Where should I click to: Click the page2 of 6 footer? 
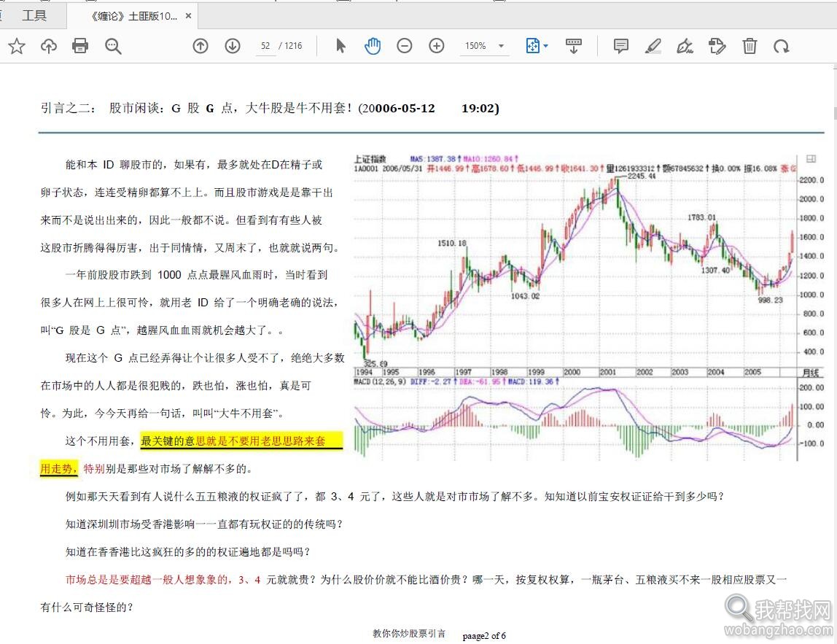coord(484,635)
